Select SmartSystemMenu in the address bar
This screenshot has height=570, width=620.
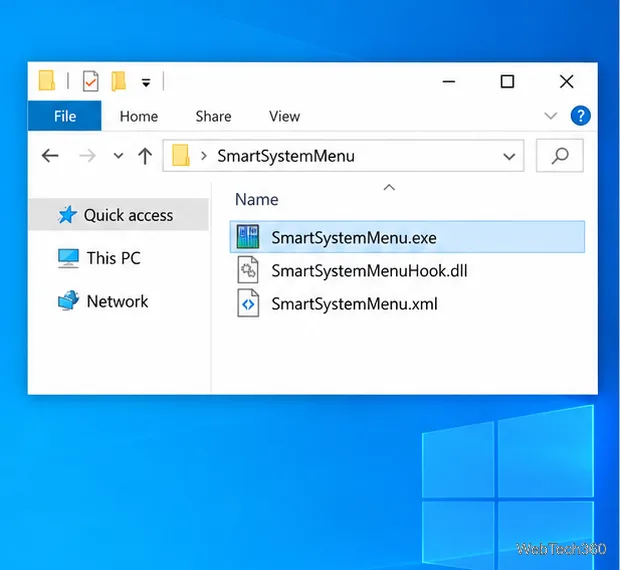[x=286, y=156]
